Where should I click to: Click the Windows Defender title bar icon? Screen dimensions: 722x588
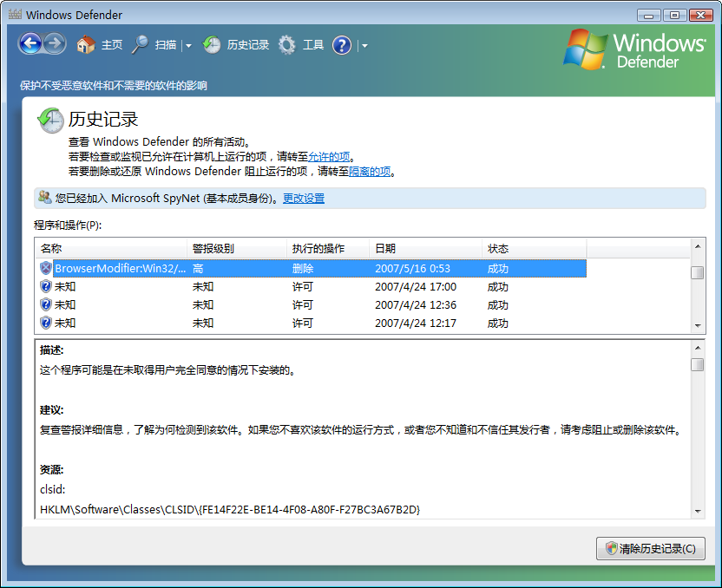click(15, 14)
